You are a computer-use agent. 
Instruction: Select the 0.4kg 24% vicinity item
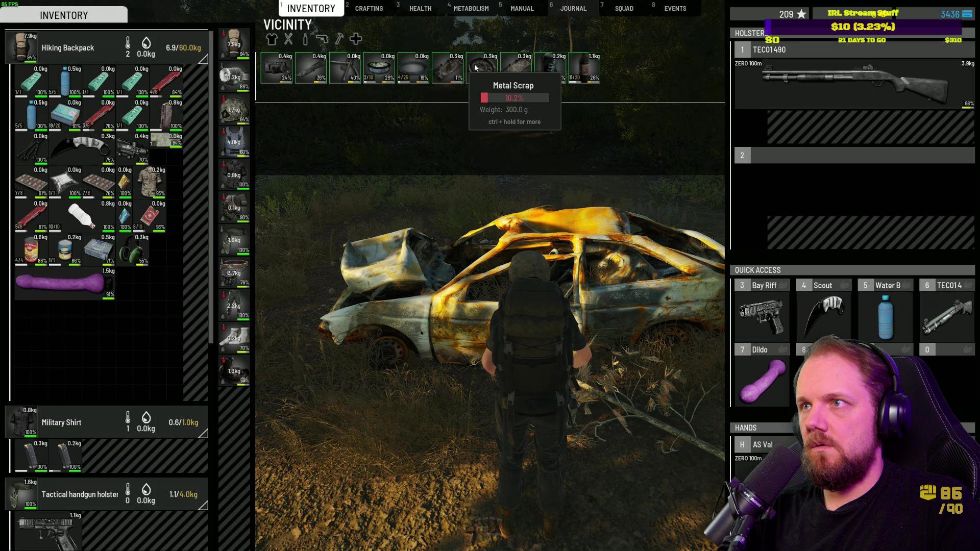[277, 67]
